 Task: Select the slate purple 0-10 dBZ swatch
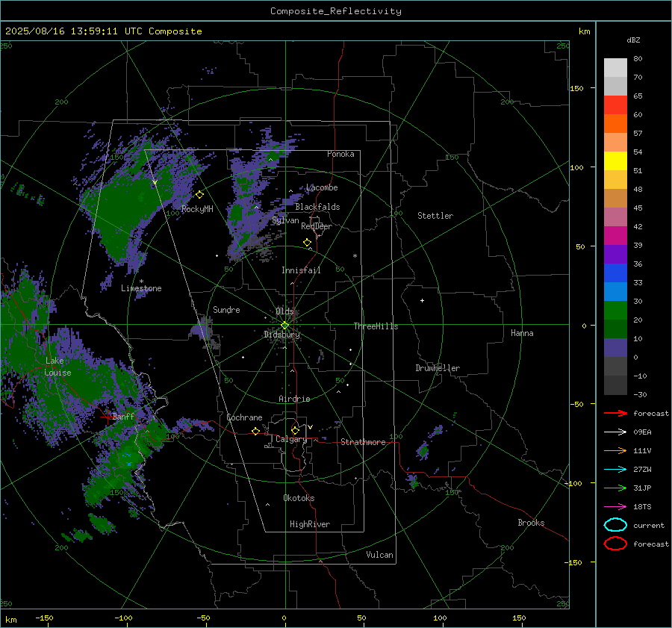pyautogui.click(x=615, y=348)
